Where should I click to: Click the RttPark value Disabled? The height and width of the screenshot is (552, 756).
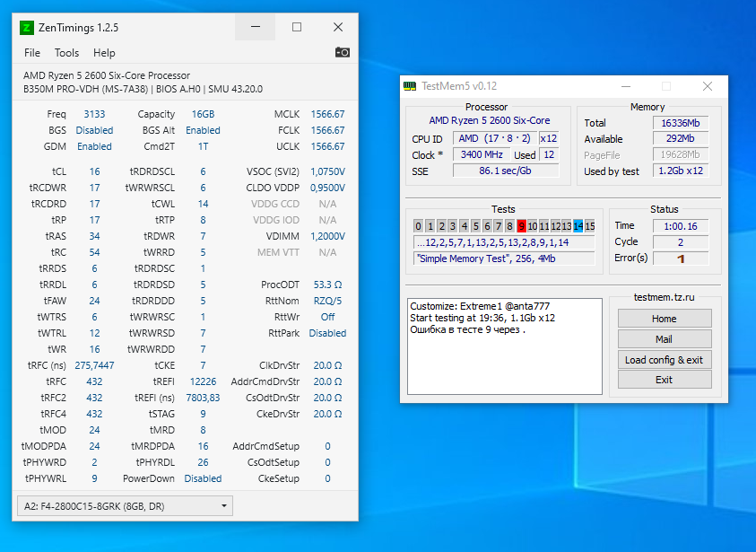pos(328,333)
